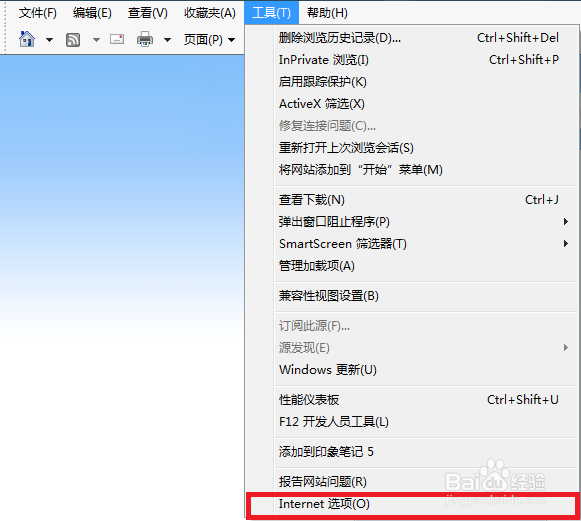
Task: Click the Read mail icon
Action: (117, 39)
